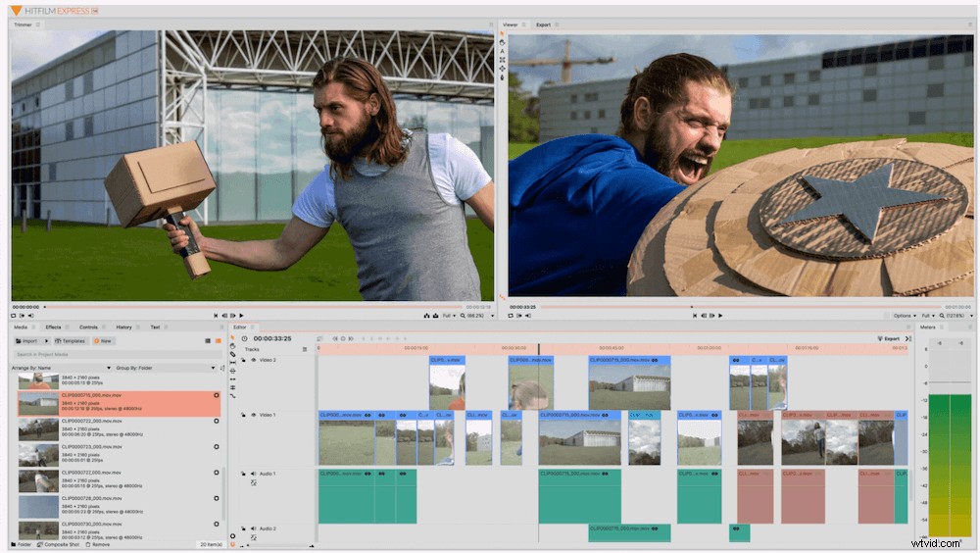
Task: Go to next keyframe in editor toolbar
Action: [351, 338]
